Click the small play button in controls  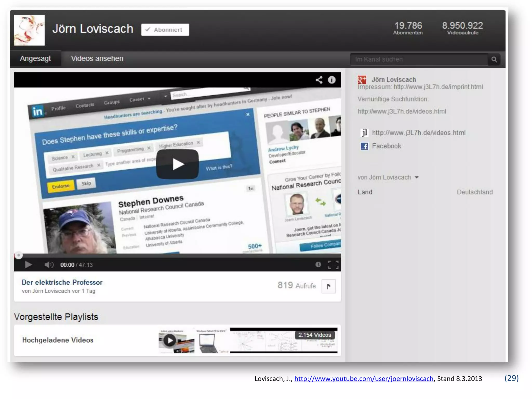point(28,265)
